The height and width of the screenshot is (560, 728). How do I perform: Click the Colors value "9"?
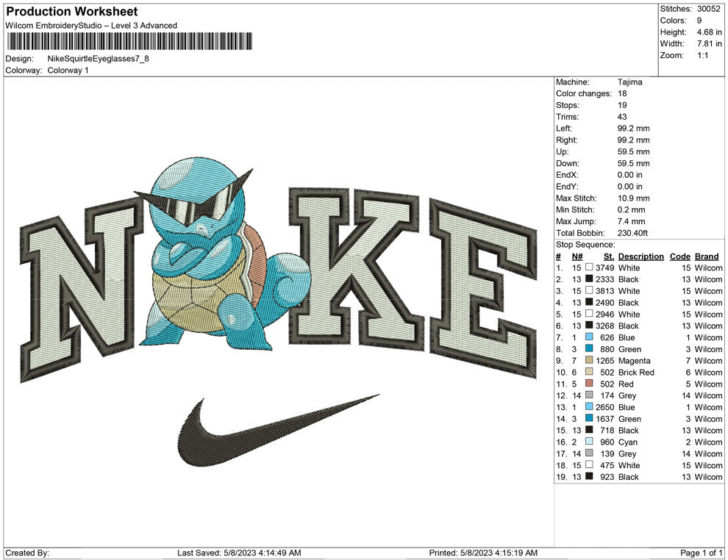pos(699,21)
